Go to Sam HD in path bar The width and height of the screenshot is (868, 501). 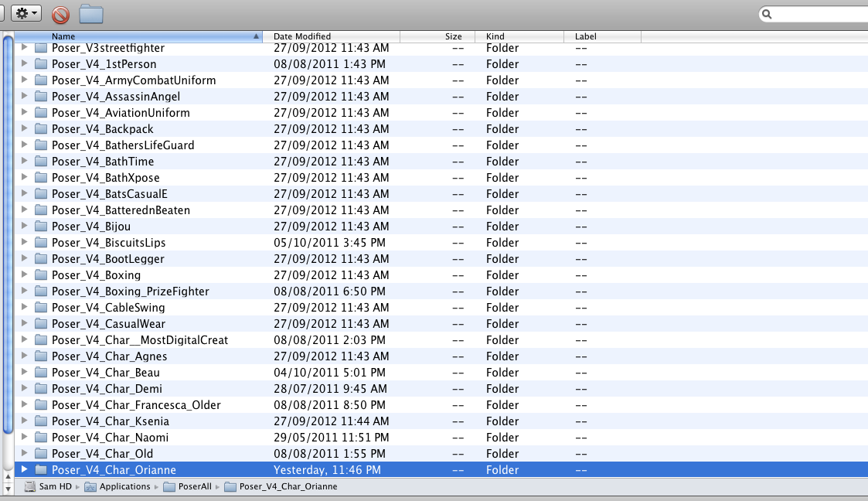pyautogui.click(x=49, y=486)
